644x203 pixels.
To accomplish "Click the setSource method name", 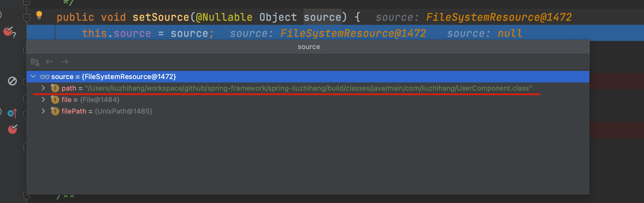I will click(x=161, y=17).
